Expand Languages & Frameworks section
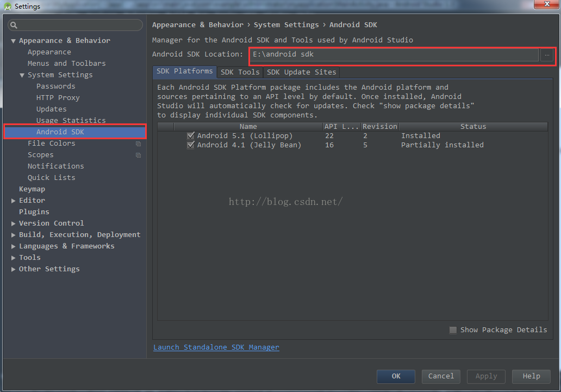561x392 pixels. click(x=13, y=246)
